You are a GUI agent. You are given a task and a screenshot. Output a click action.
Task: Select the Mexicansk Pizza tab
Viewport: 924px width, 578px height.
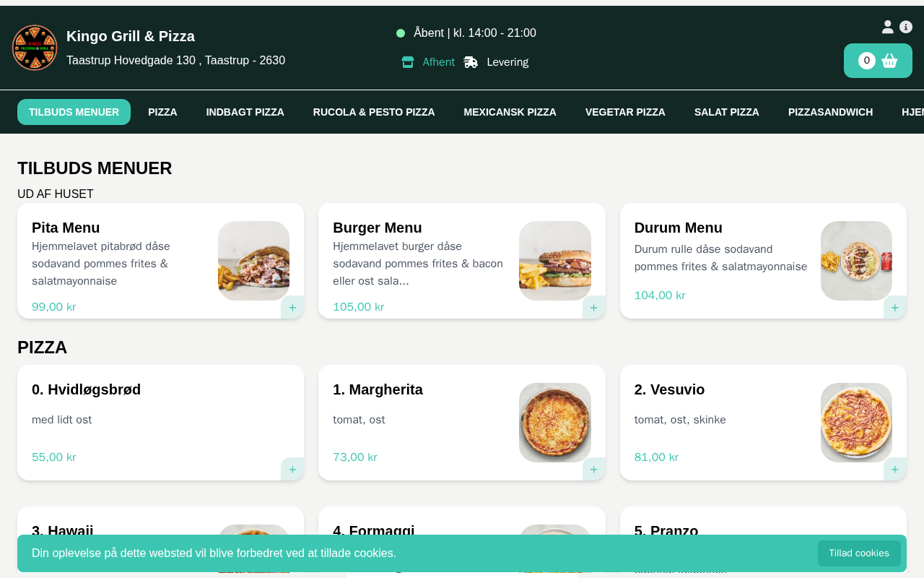[x=510, y=112]
